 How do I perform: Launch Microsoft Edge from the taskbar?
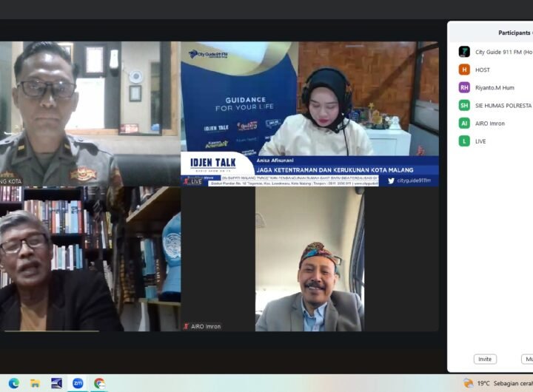[x=14, y=383]
